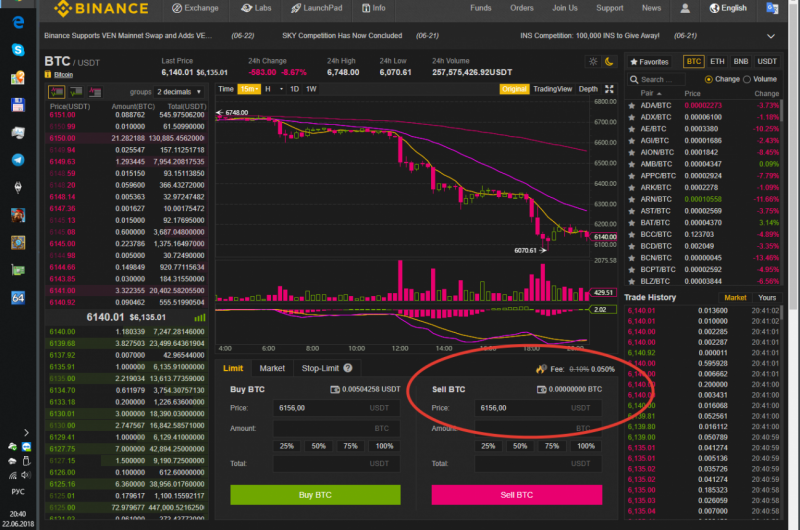The width and height of the screenshot is (800, 530).
Task: Select the BNB market filter
Action: [740, 61]
